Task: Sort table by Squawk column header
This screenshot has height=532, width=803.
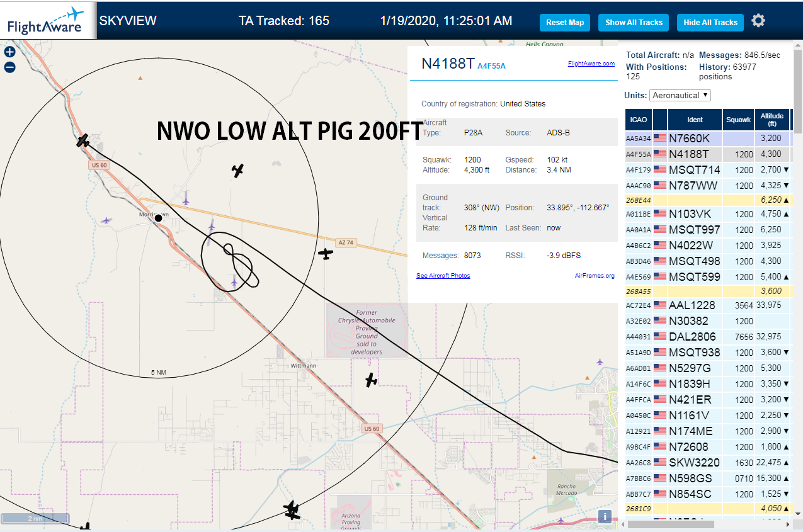Action: [738, 120]
